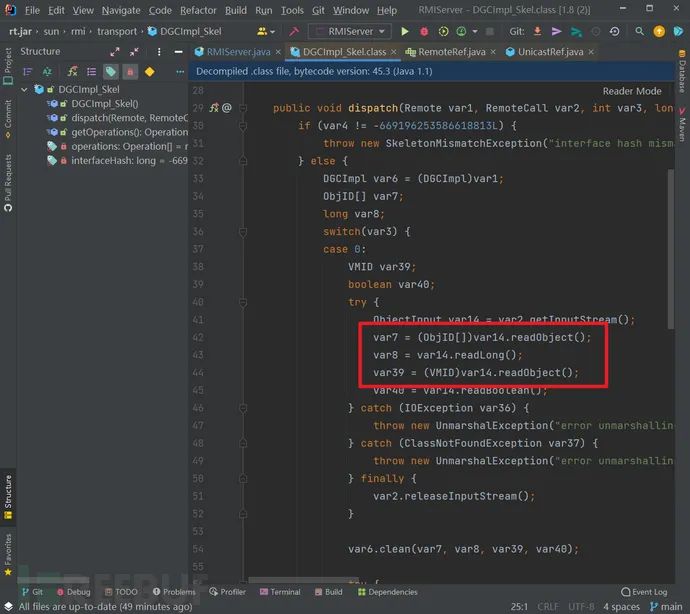Switch to UnicastRef.java tab
Screen dimensions: 690x614
550,52
